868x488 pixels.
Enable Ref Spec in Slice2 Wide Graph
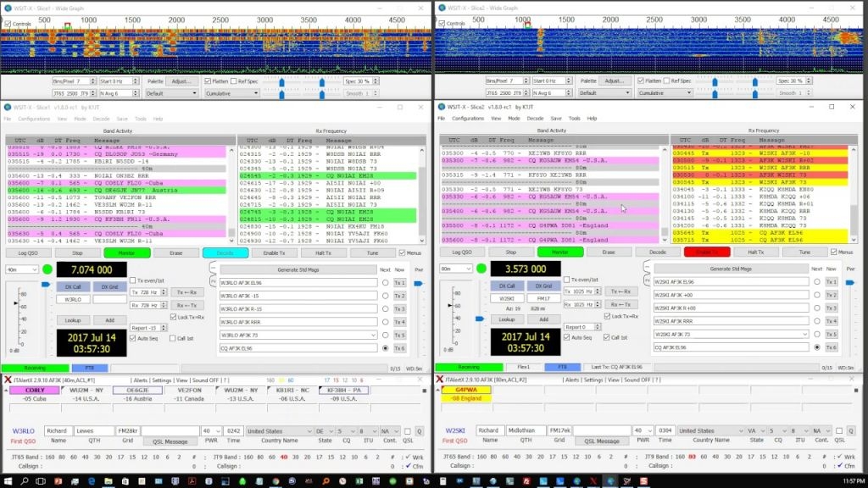(x=666, y=80)
